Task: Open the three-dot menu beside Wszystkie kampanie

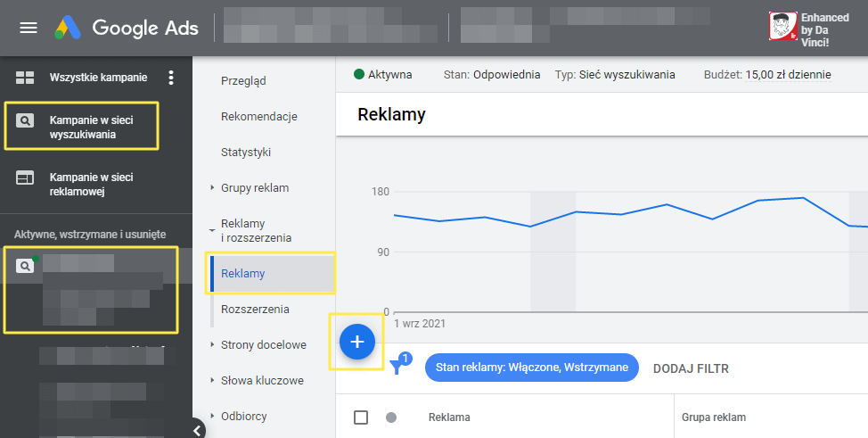Action: pyautogui.click(x=172, y=78)
